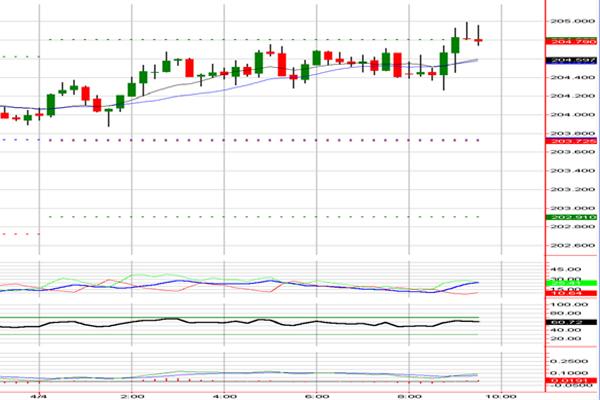Click the 4/4 date label on time axis

click(x=38, y=396)
